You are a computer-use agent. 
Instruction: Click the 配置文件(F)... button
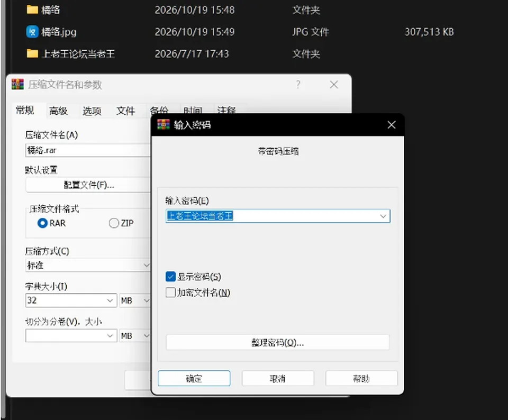click(88, 185)
